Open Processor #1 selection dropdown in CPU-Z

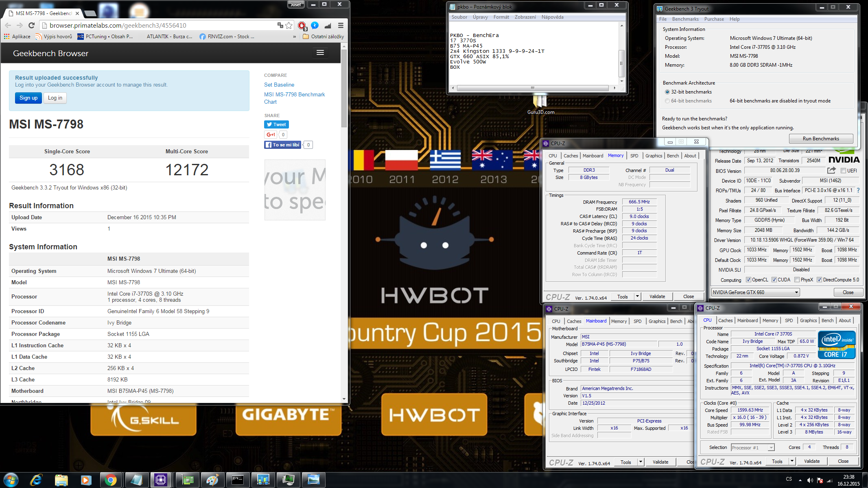[752, 447]
